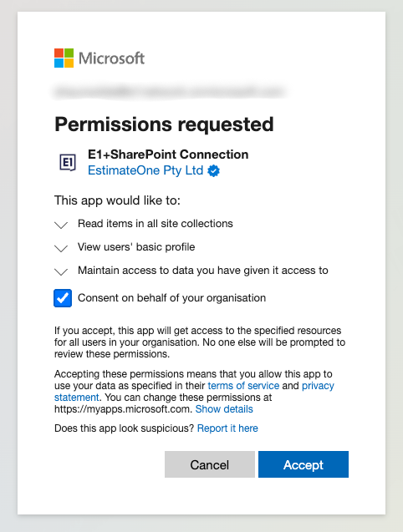Click 'Read items in all site collections' text
This screenshot has height=532, width=403.
[x=156, y=224]
